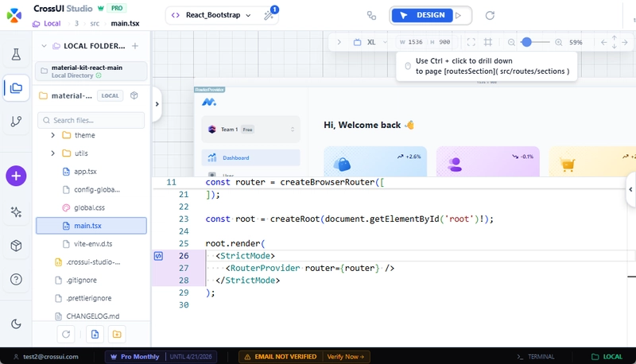Image resolution: width=636 pixels, height=364 pixels.
Task: Click the CrossUI Studio logo
Action: pyautogui.click(x=14, y=15)
